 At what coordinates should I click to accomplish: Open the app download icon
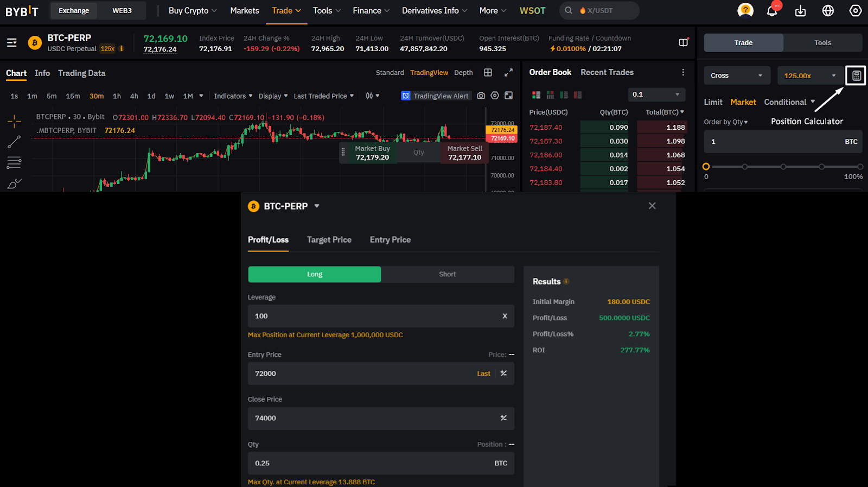pyautogui.click(x=800, y=10)
